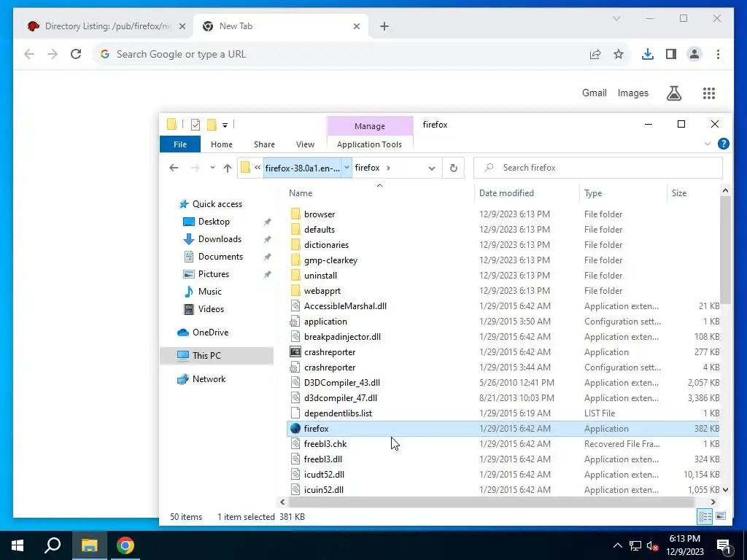Screen dimensions: 747x560
Task: Open recent locations dropdown arrow
Action: (212, 168)
